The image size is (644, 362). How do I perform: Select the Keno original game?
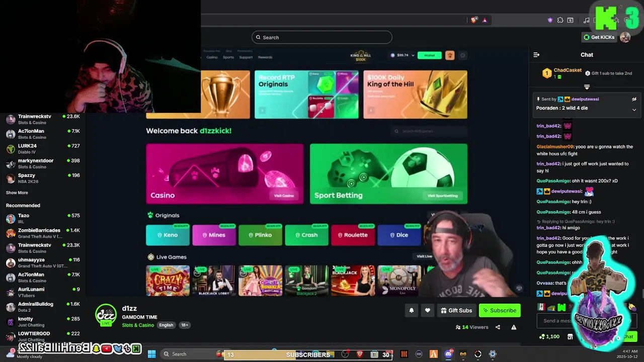point(168,235)
